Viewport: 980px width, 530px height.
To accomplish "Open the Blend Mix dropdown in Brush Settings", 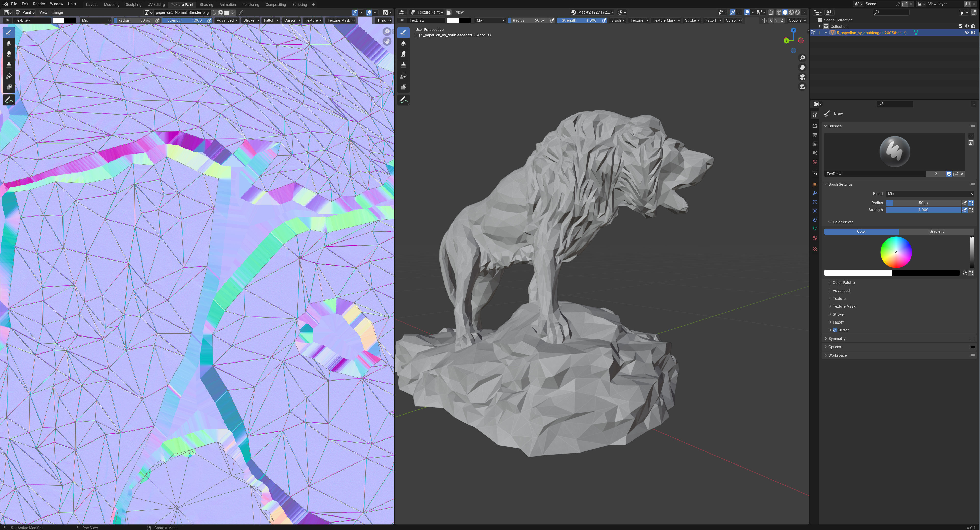I will point(930,194).
